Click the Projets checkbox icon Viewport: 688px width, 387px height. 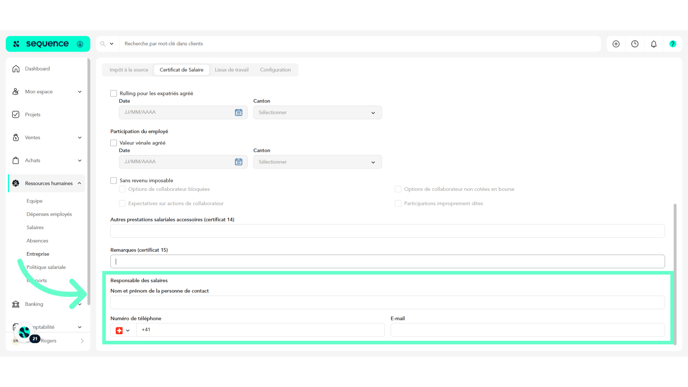[16, 115]
